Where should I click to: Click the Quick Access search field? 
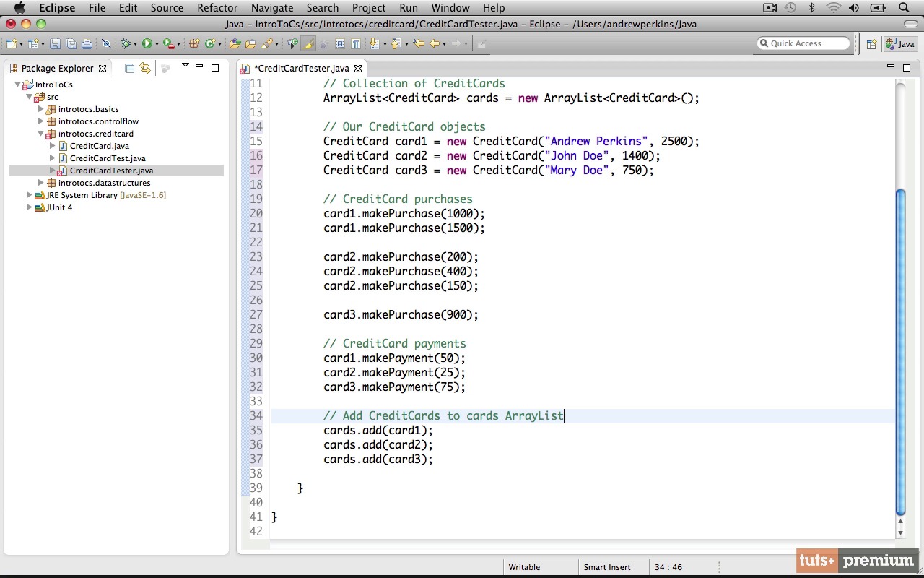click(803, 43)
